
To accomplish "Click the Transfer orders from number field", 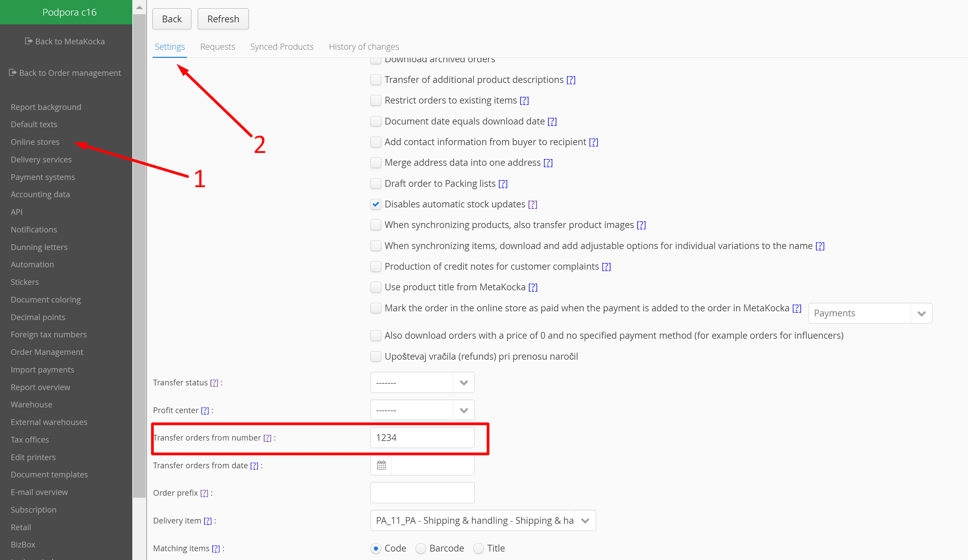I will pos(422,438).
